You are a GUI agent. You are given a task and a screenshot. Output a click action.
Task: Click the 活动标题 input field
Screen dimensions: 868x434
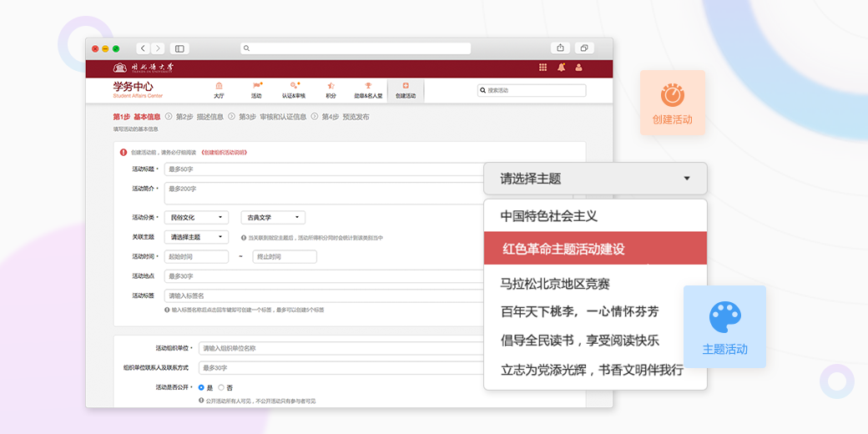tap(324, 169)
